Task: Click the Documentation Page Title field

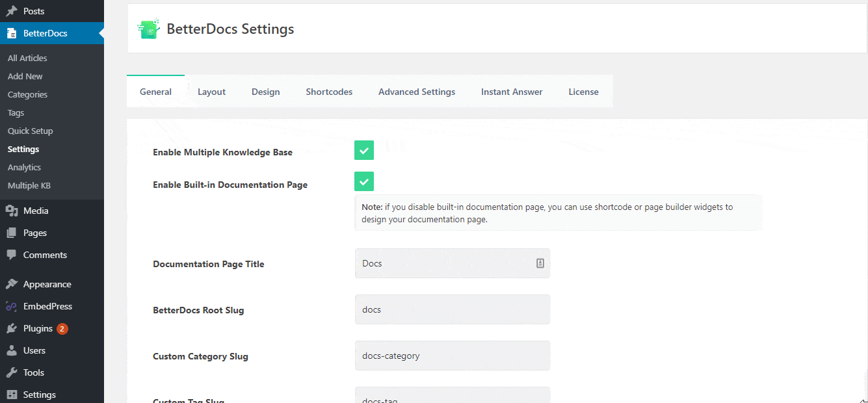Action: 446,263
